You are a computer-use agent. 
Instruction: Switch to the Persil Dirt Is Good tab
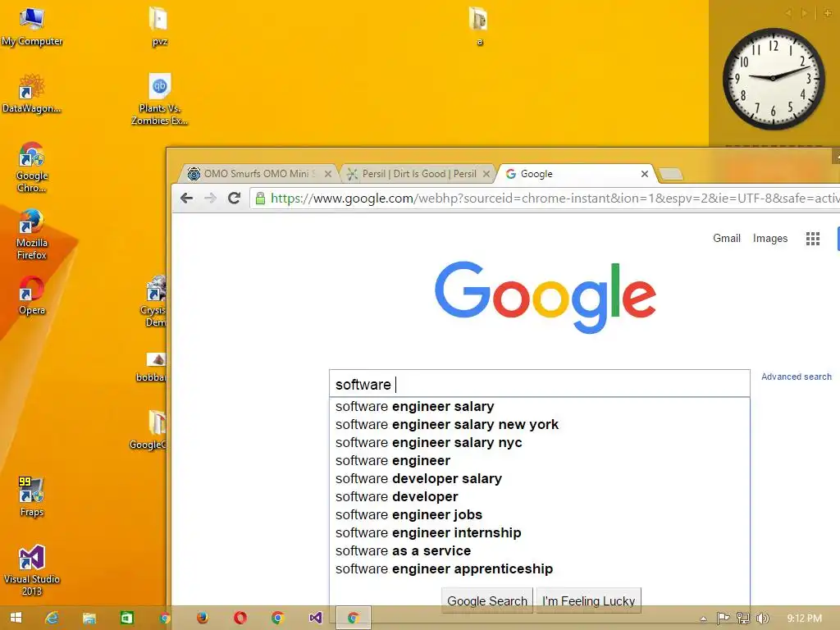tap(418, 174)
